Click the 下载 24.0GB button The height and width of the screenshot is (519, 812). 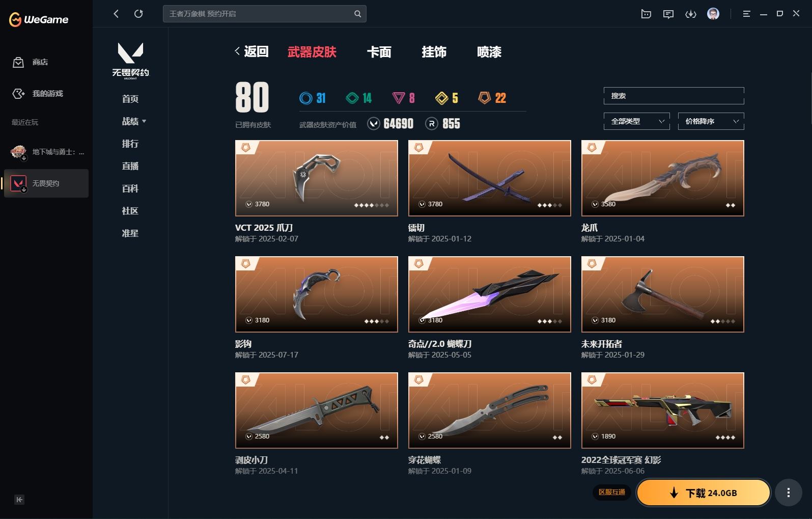[704, 493]
